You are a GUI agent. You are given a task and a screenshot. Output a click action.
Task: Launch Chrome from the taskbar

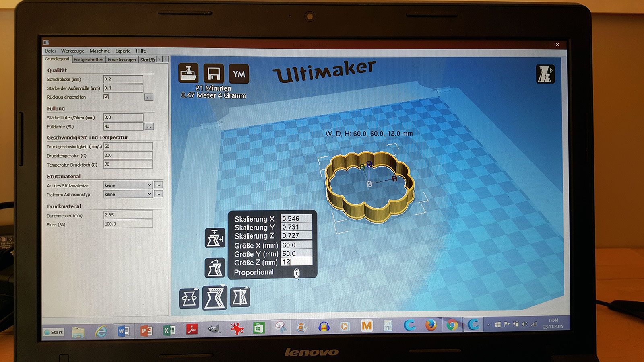(452, 324)
